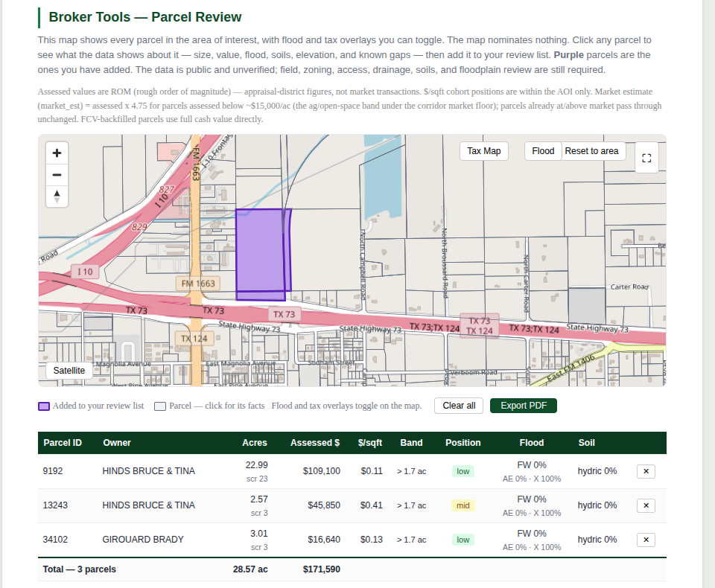Toggle the Flood overlay
This screenshot has width=715, height=588.
[x=543, y=151]
